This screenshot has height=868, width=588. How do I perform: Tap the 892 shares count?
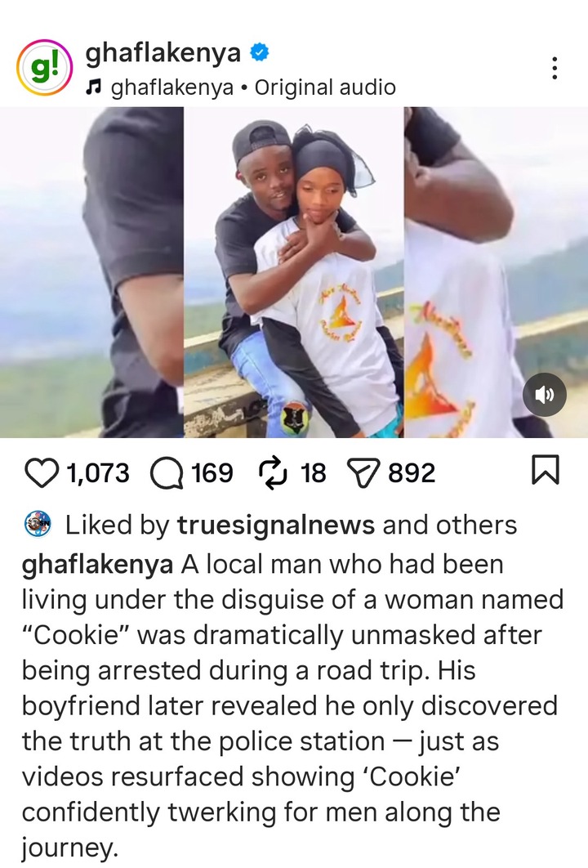point(412,473)
